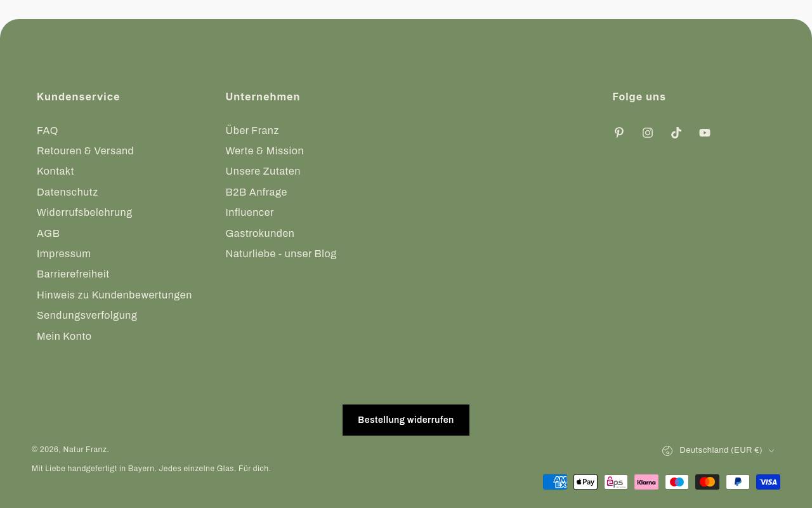
Task: Open the Kontakt page link
Action: [x=55, y=171]
